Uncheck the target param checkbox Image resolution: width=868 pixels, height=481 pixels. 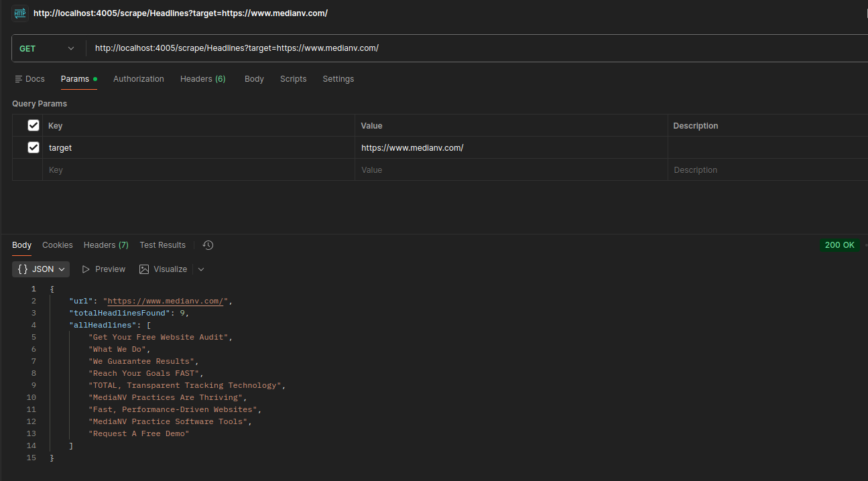point(34,147)
